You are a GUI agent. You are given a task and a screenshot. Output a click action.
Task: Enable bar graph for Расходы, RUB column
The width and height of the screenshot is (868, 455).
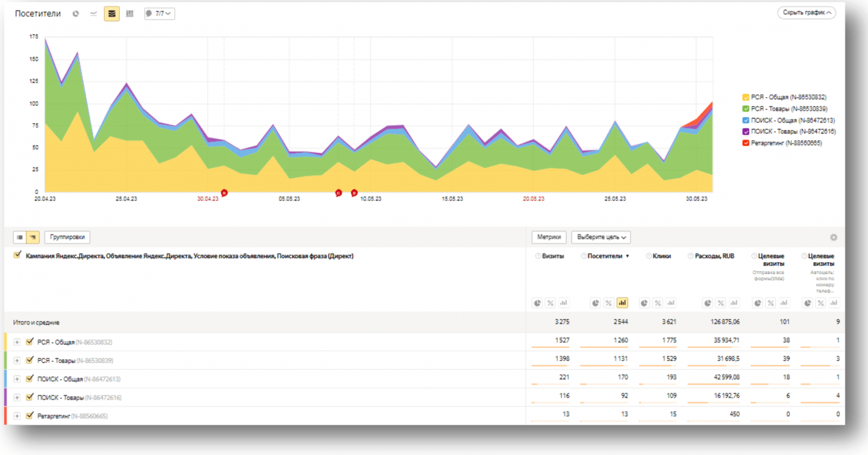point(733,303)
